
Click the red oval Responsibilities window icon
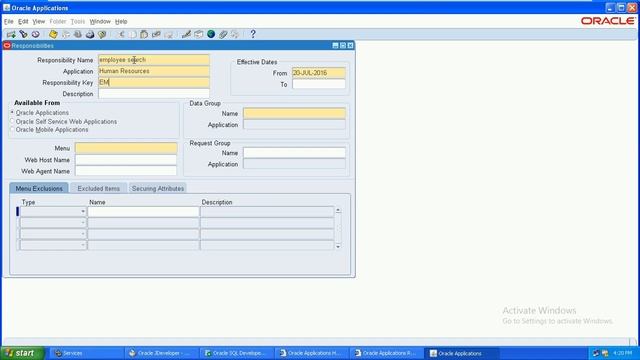(x=7, y=46)
